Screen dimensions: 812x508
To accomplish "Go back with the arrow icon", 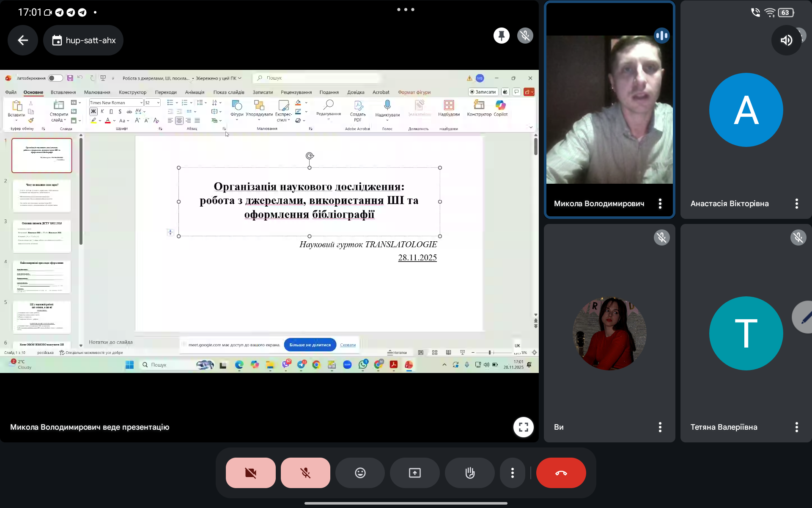I will pyautogui.click(x=23, y=40).
